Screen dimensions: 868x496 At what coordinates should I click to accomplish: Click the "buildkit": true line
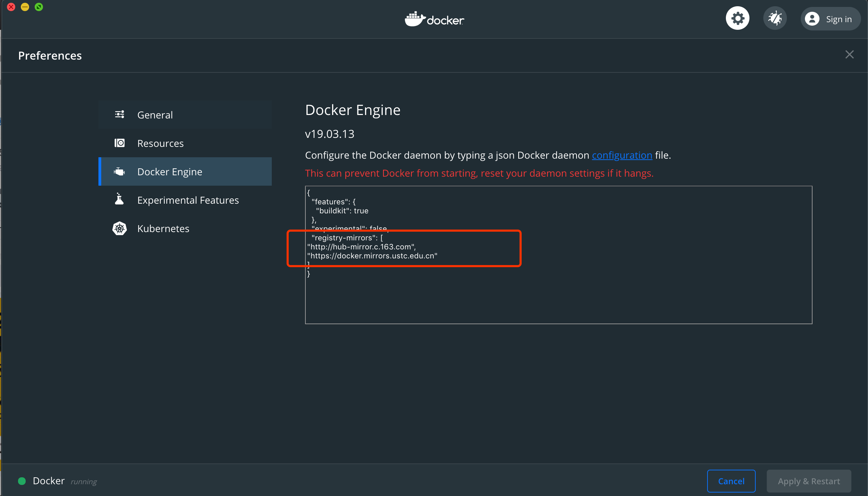pos(342,211)
